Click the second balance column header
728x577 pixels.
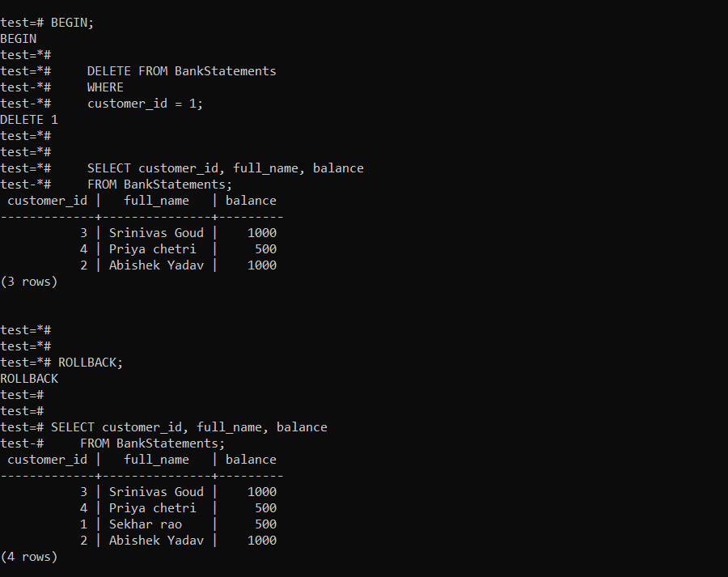(x=251, y=460)
